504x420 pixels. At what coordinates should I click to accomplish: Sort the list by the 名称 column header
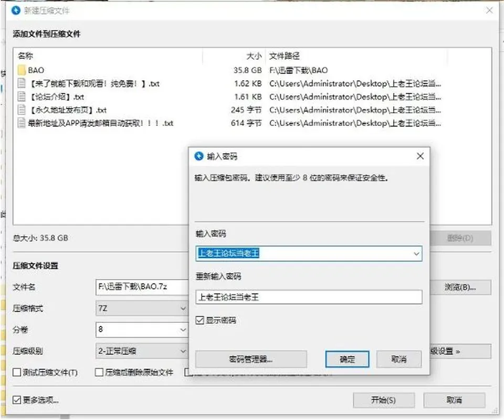coord(25,56)
